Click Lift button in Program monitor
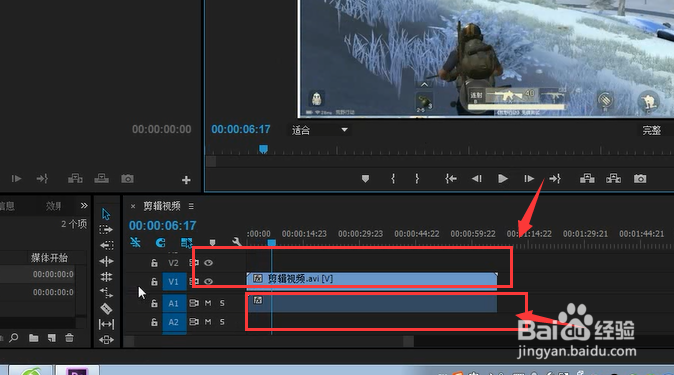This screenshot has width=674, height=375. [x=587, y=178]
